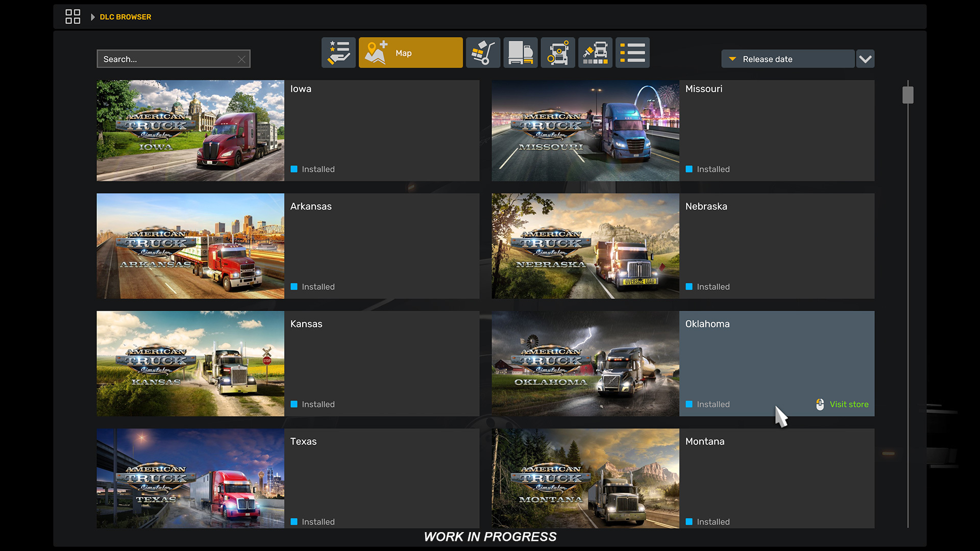Click the mouse icon beside Visit store
Image resolution: width=980 pixels, height=551 pixels.
pyautogui.click(x=820, y=405)
